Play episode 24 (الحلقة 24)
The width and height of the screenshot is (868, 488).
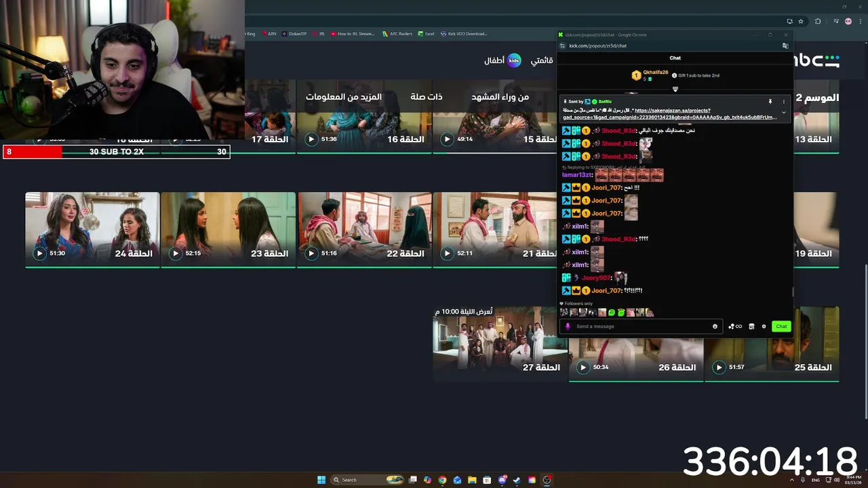39,253
